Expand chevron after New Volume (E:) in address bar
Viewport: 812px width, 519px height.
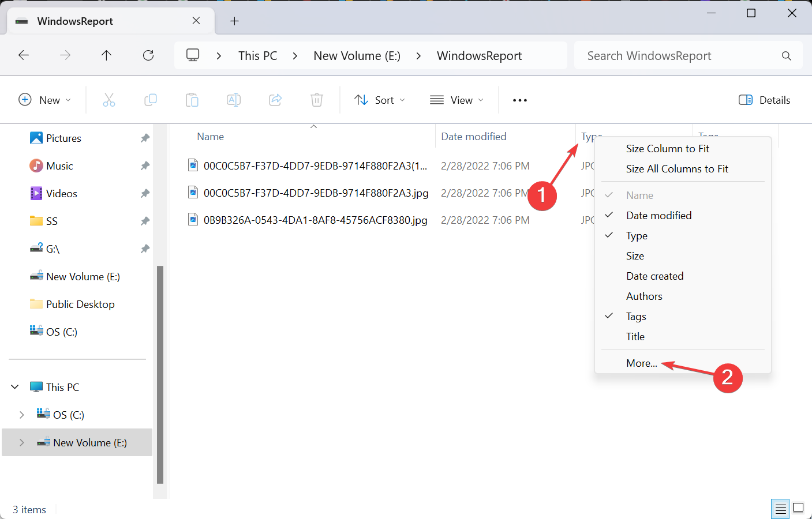click(x=418, y=56)
